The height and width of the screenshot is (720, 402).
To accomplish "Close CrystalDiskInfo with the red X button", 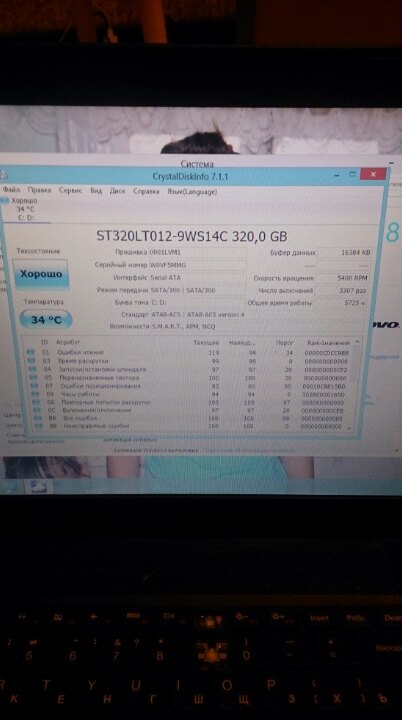I will coord(373,174).
